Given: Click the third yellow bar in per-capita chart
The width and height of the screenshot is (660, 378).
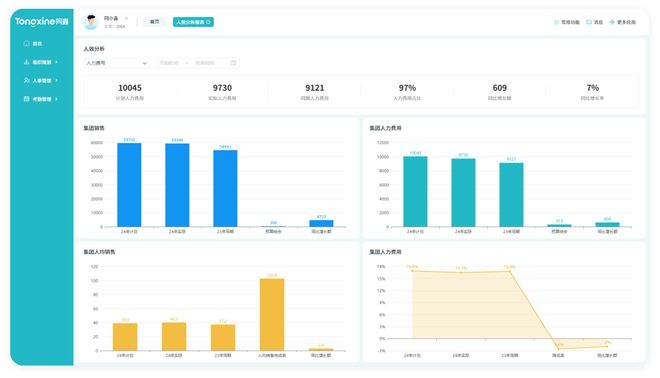Looking at the screenshot, I should (223, 338).
